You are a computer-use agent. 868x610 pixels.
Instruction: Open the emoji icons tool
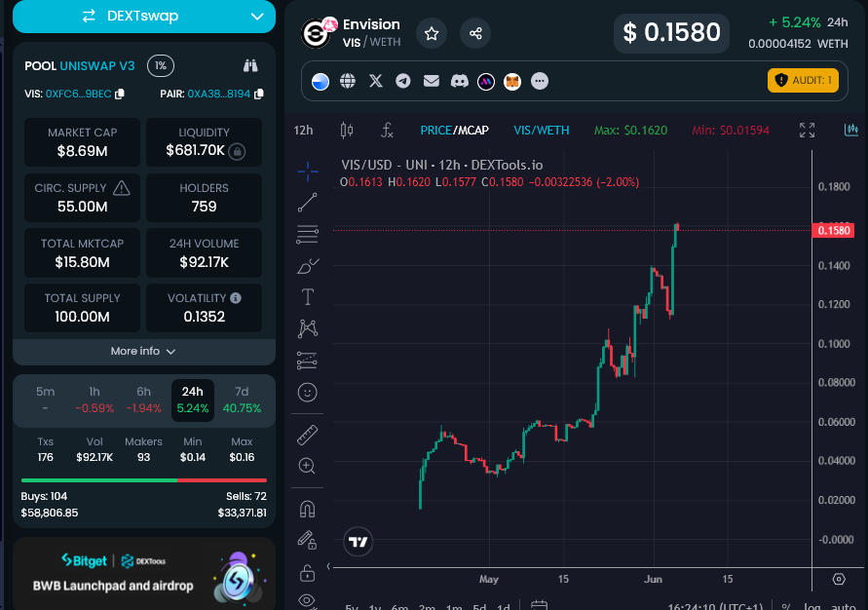308,393
